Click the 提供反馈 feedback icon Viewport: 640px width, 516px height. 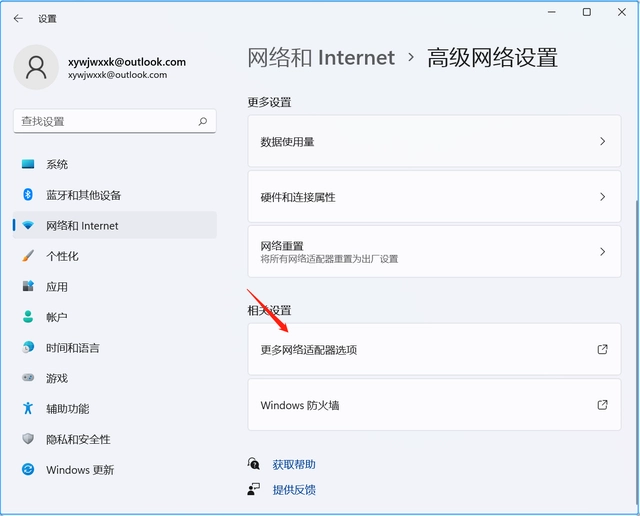[253, 489]
